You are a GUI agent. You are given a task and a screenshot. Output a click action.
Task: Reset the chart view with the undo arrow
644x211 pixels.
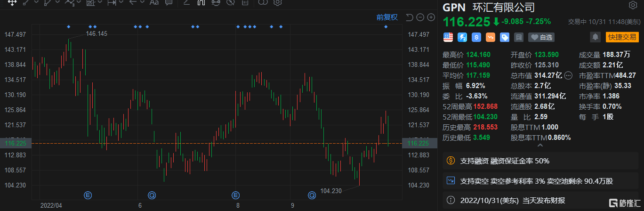[x=409, y=17]
